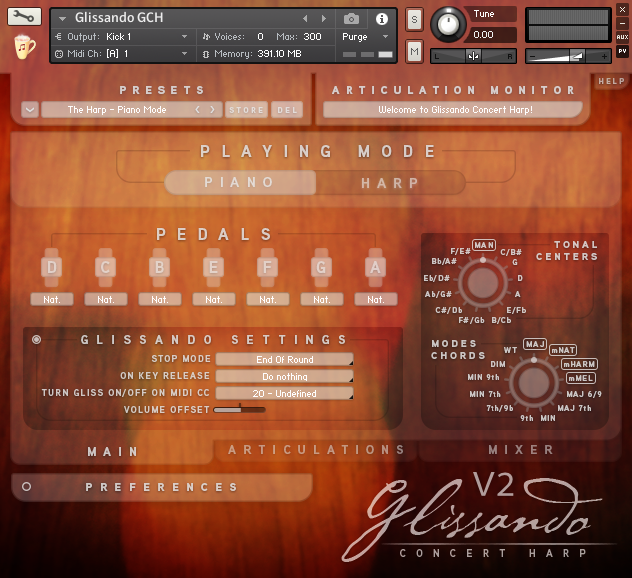Open the wrench instrument edit tool
The width and height of the screenshot is (632, 578).
tap(24, 17)
